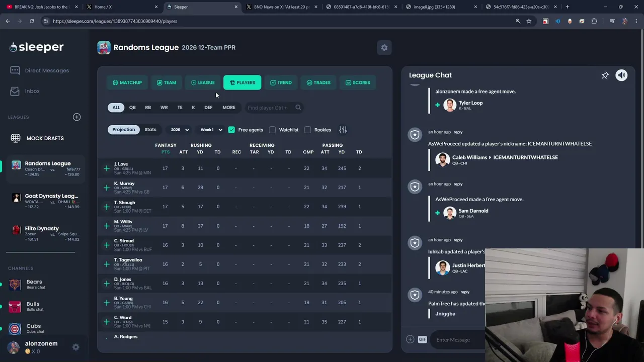644x362 pixels.
Task: Open attachment plus icon in message bar
Action: [x=410, y=339]
